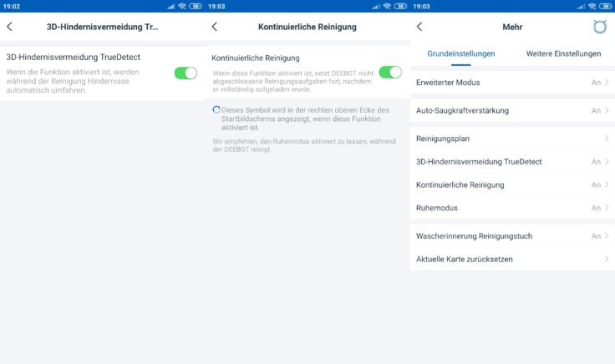615x364 pixels.
Task: Tap 'An' status of Ruhemodus
Action: [596, 208]
